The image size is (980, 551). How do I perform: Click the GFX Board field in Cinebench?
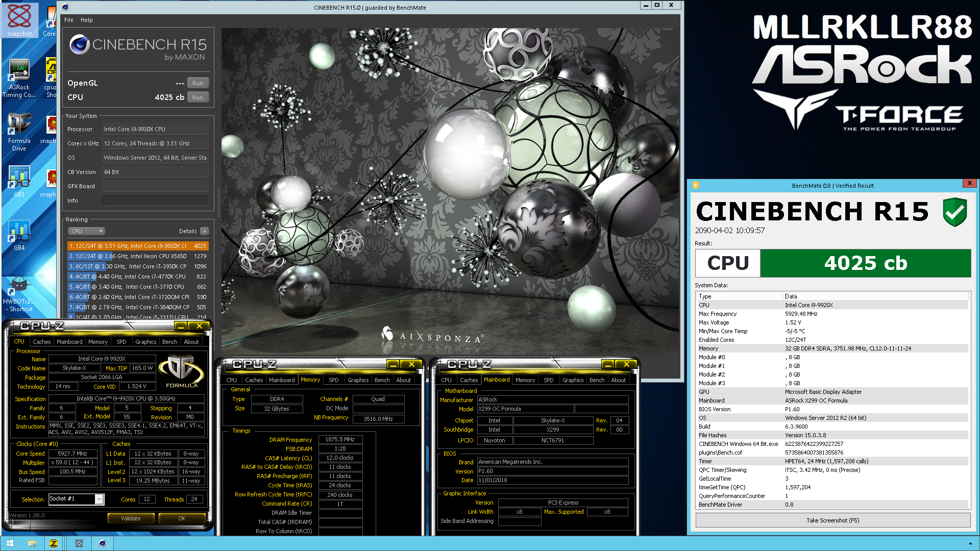tap(155, 186)
